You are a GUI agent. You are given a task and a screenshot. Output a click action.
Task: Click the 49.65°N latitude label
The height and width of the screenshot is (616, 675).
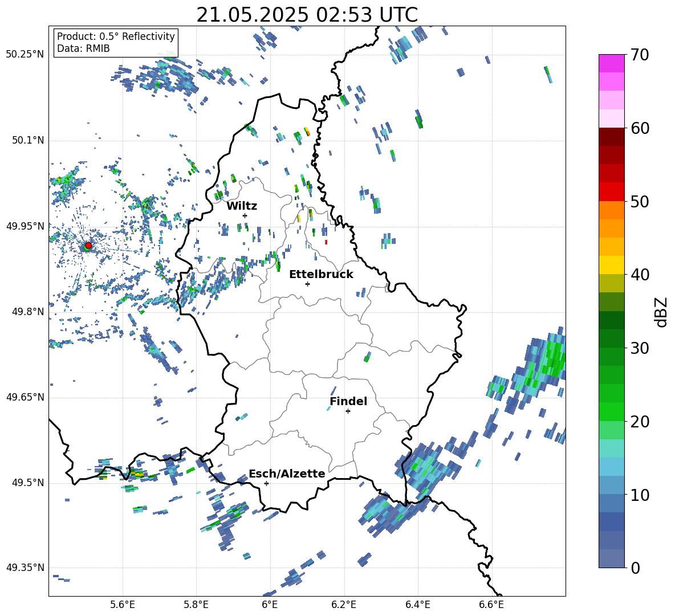(x=25, y=397)
